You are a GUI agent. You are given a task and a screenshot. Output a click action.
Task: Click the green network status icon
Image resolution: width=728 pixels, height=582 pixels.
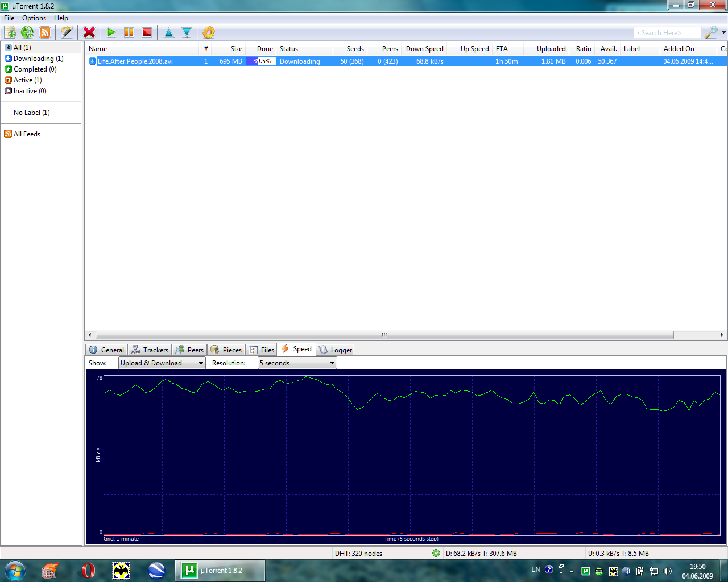[436, 553]
